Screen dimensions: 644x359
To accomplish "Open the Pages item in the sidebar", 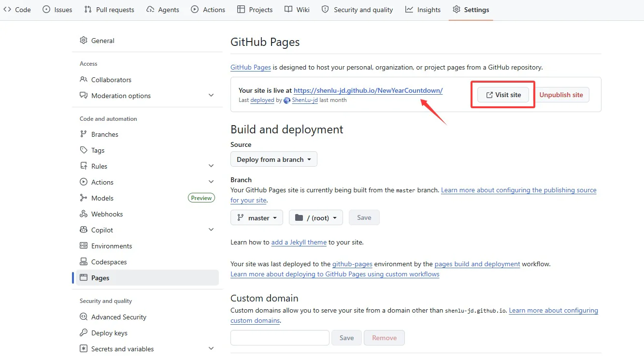I will [x=147, y=278].
